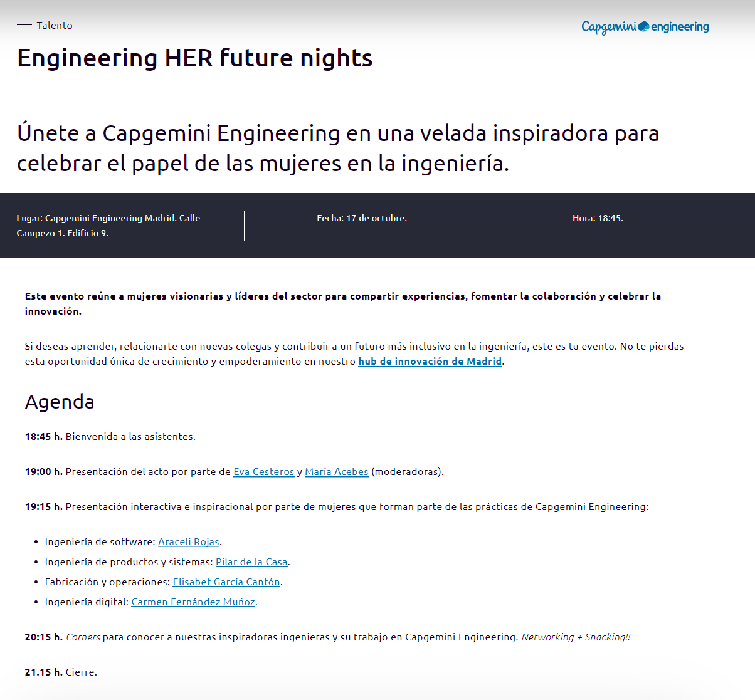Click the Lugar: Capgemini Engineering Madrid text
This screenshot has height=700, width=755.
pyautogui.click(x=108, y=226)
